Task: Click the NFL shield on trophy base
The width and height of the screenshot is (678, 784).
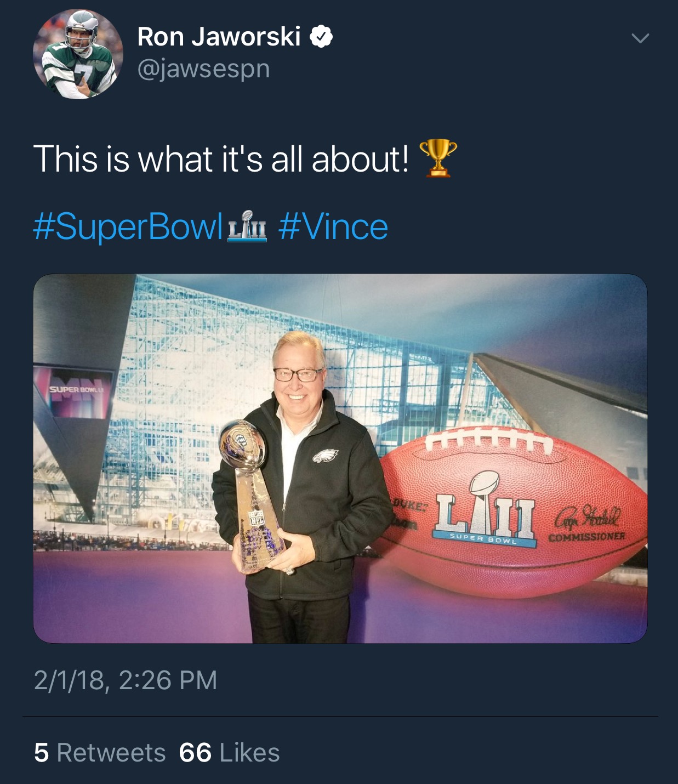Action: click(x=256, y=518)
